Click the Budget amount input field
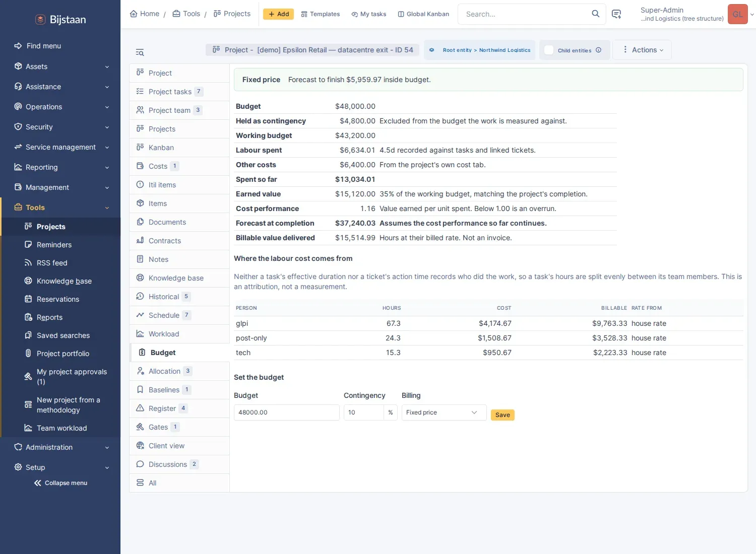 (x=286, y=412)
